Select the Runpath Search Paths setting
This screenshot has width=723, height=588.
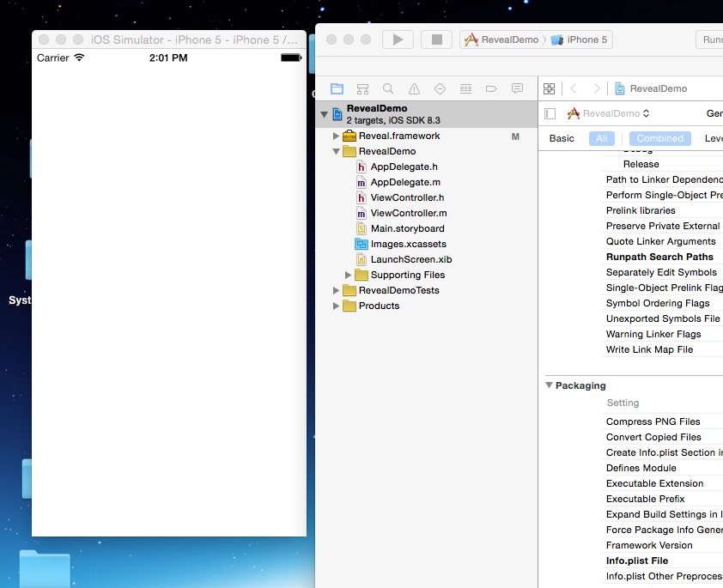tap(659, 257)
